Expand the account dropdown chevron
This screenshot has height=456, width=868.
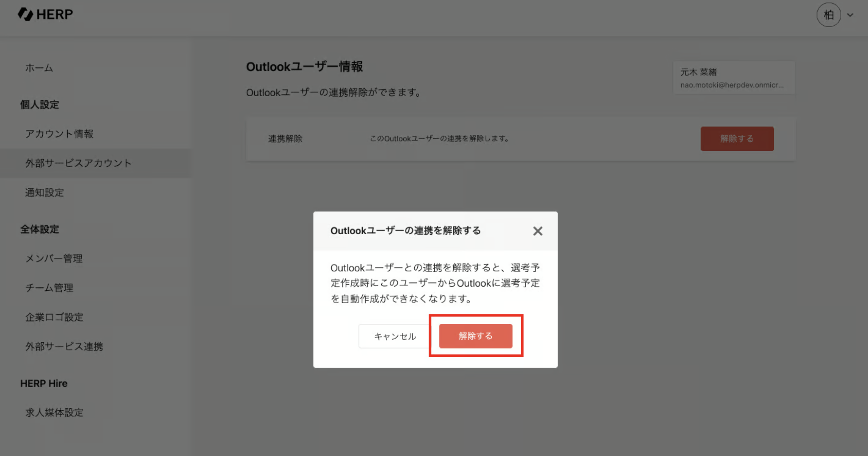850,16
